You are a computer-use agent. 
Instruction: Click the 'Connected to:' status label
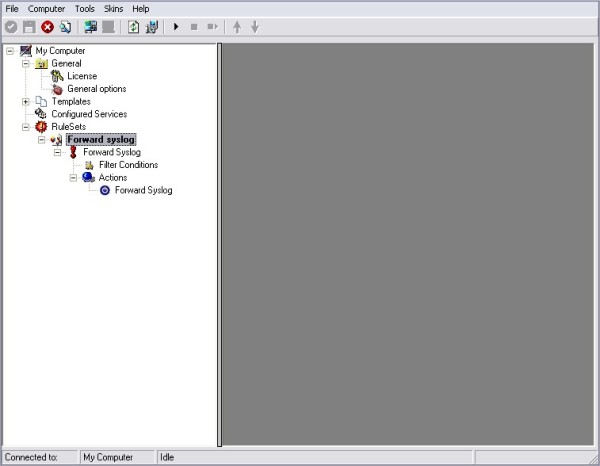tap(31, 457)
